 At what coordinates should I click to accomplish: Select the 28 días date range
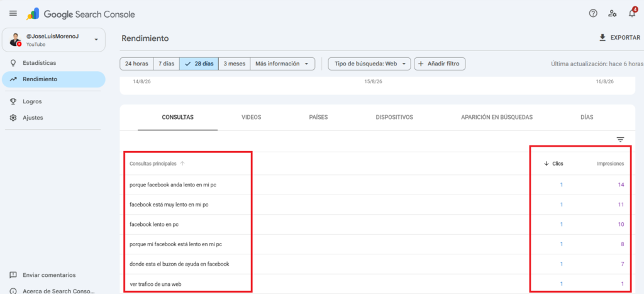click(x=199, y=64)
